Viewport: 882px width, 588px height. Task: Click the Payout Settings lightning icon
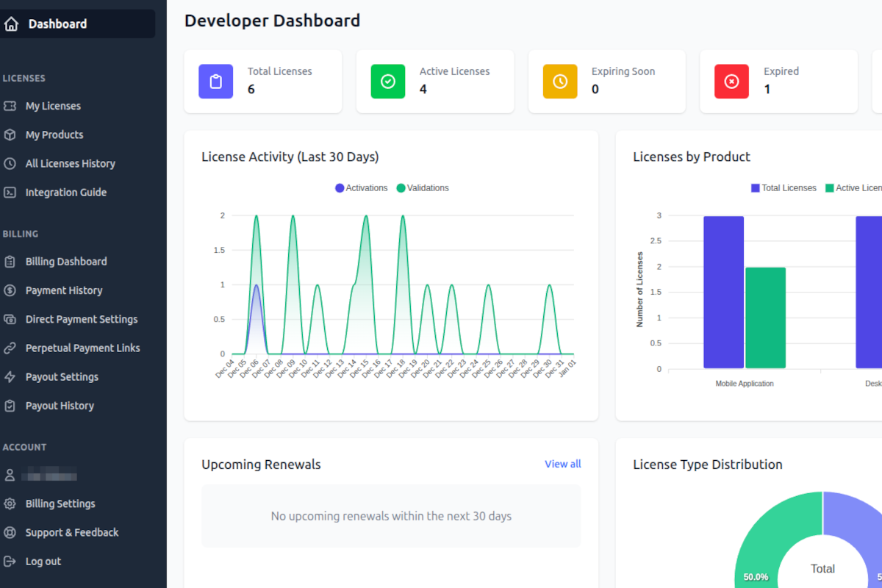pyautogui.click(x=12, y=376)
